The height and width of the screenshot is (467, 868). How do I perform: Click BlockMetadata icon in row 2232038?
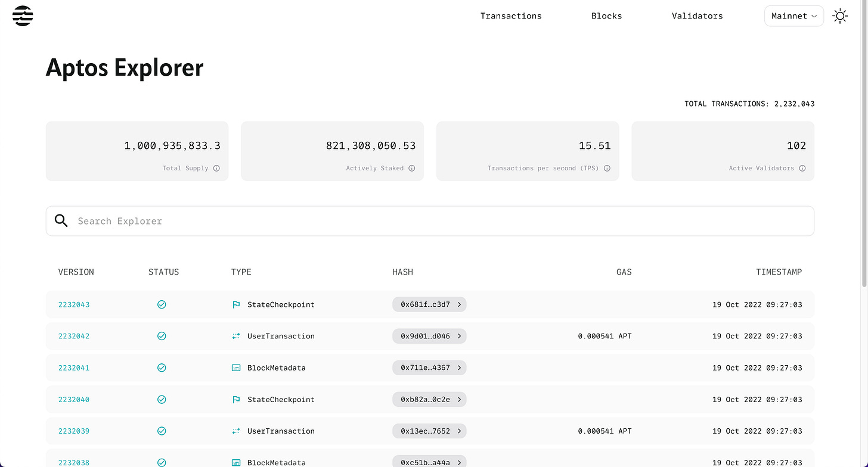click(236, 462)
